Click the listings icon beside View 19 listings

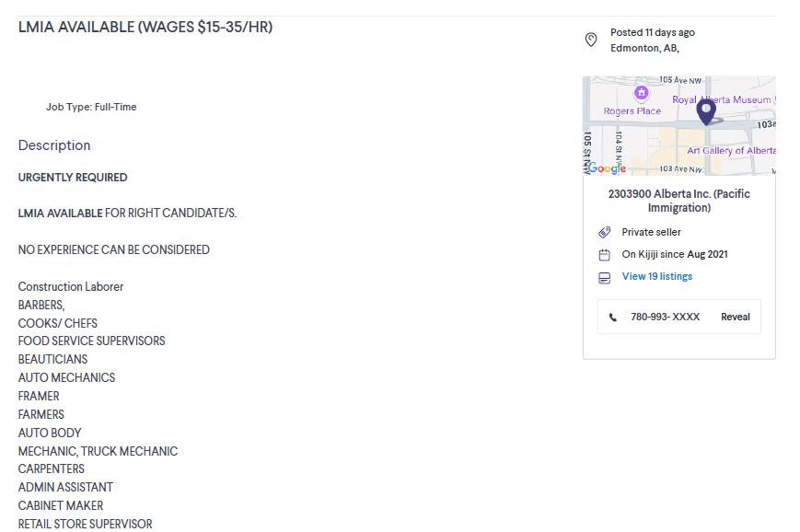[x=604, y=277]
